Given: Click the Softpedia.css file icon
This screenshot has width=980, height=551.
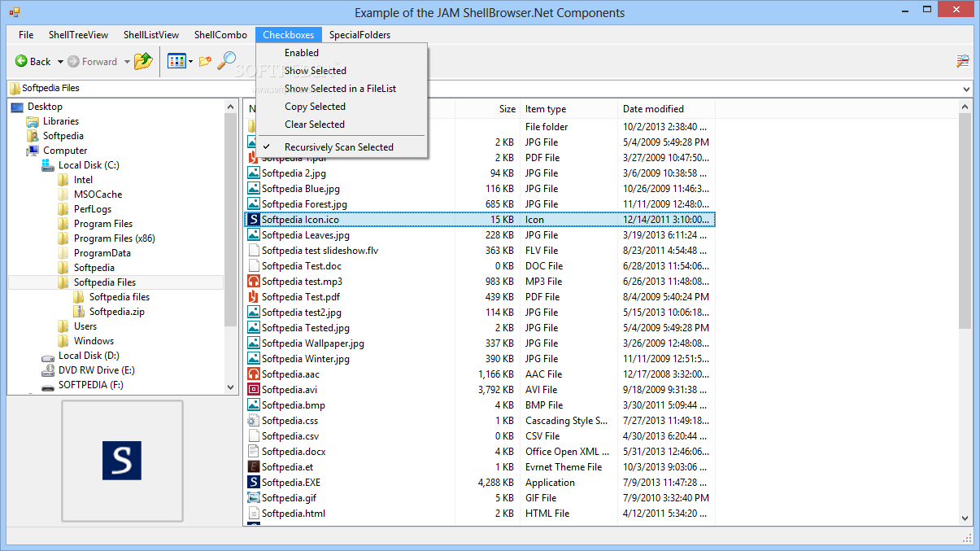Looking at the screenshot, I should (x=254, y=420).
